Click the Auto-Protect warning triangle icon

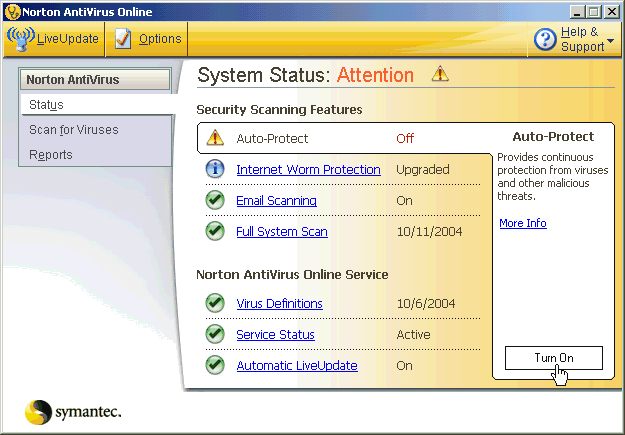click(215, 138)
